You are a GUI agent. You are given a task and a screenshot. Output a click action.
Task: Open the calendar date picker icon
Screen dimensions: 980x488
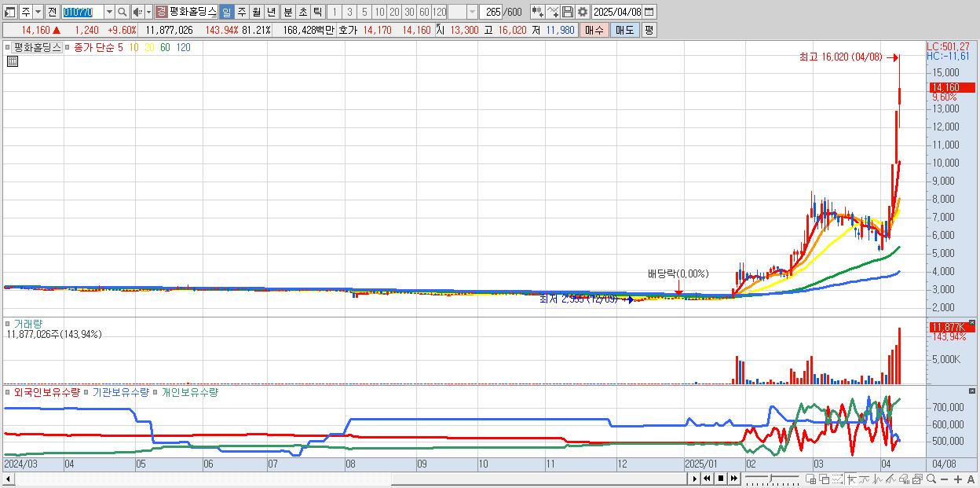pos(649,12)
